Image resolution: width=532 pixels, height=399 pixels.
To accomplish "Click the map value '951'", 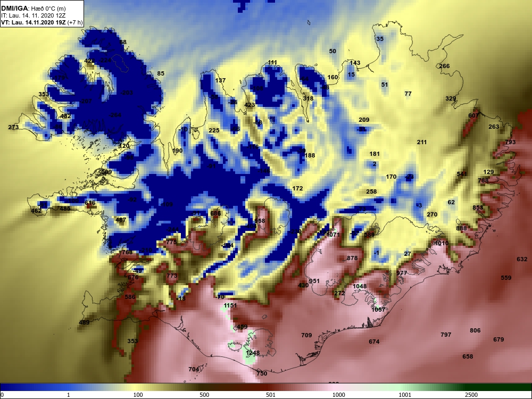I will tap(314, 281).
